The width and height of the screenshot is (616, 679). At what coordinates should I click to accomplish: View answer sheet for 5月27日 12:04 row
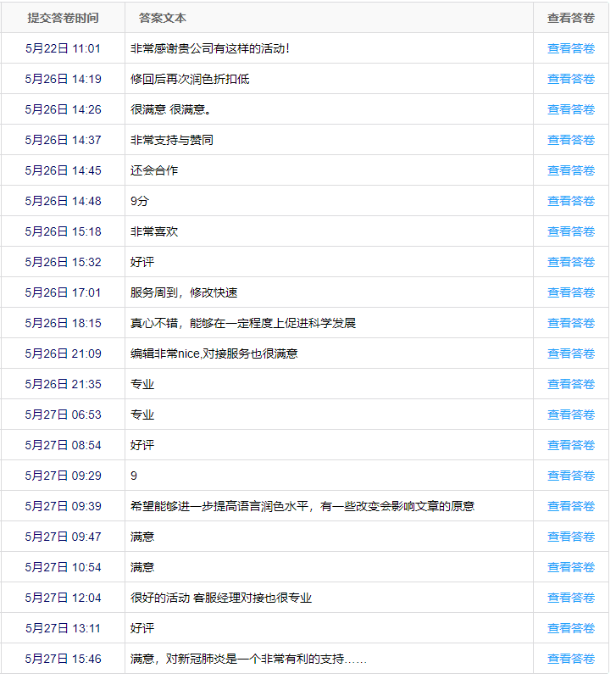coord(570,598)
